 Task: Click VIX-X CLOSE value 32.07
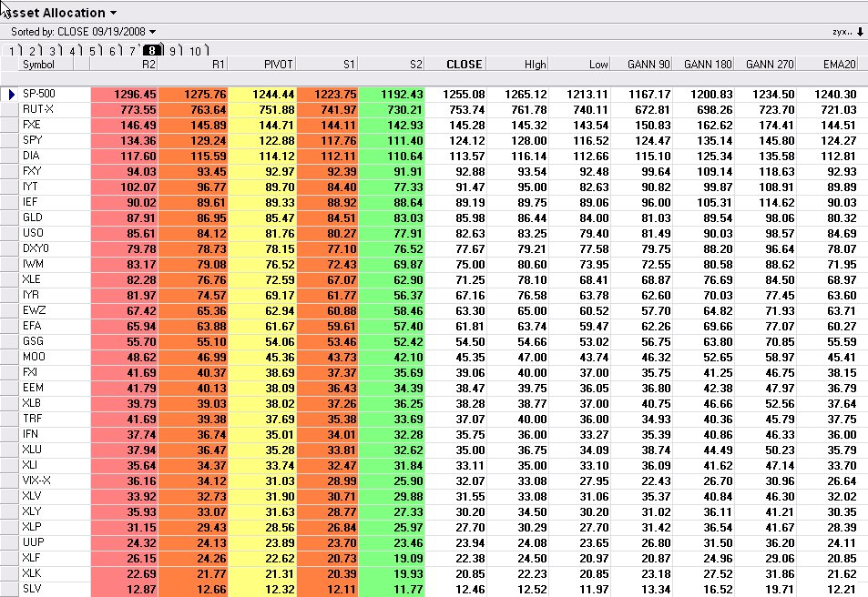[470, 482]
